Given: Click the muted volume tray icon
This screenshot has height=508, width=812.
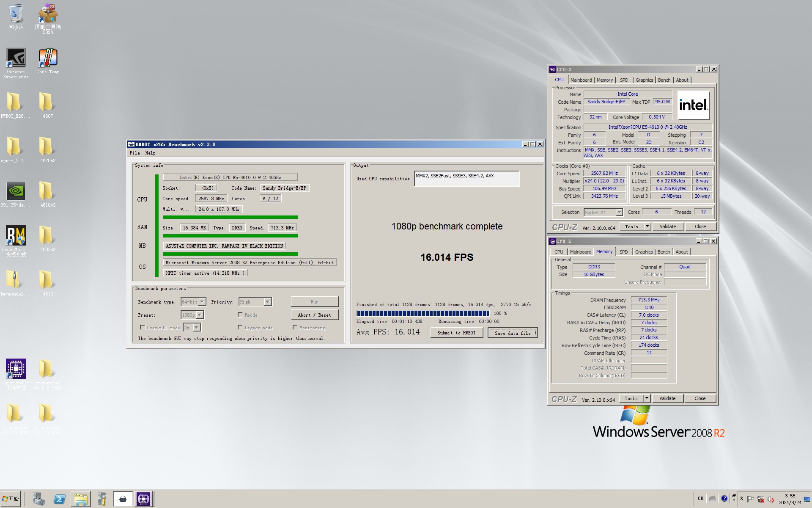Looking at the screenshot, I should [x=771, y=499].
